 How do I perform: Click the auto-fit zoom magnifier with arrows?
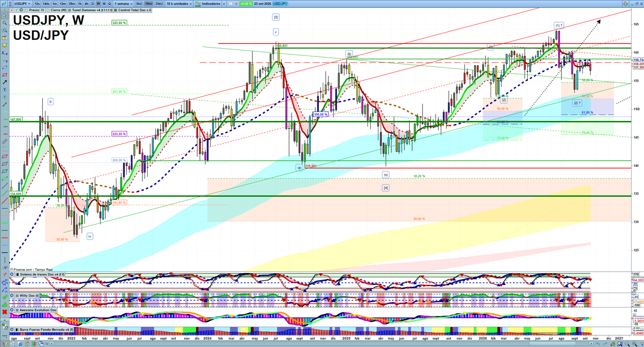click(620, 344)
